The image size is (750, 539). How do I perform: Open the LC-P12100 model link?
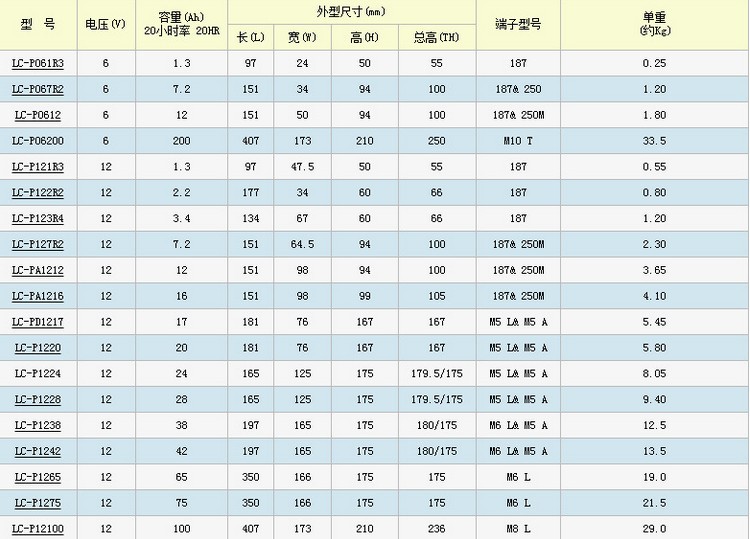[38, 528]
